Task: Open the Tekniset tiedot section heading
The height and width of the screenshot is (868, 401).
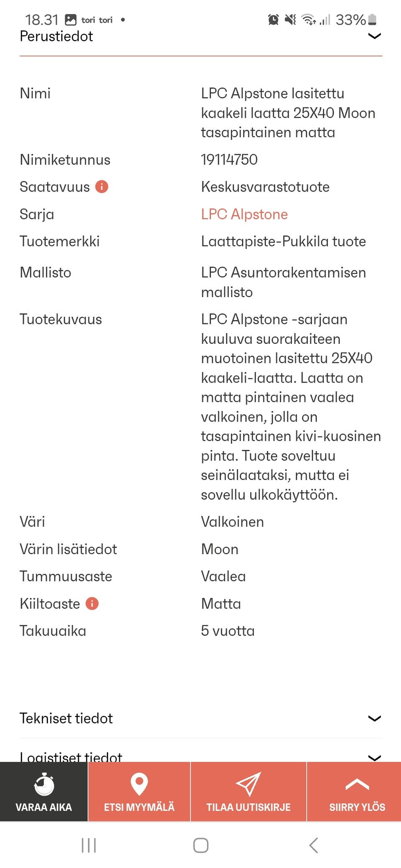Action: [x=66, y=718]
